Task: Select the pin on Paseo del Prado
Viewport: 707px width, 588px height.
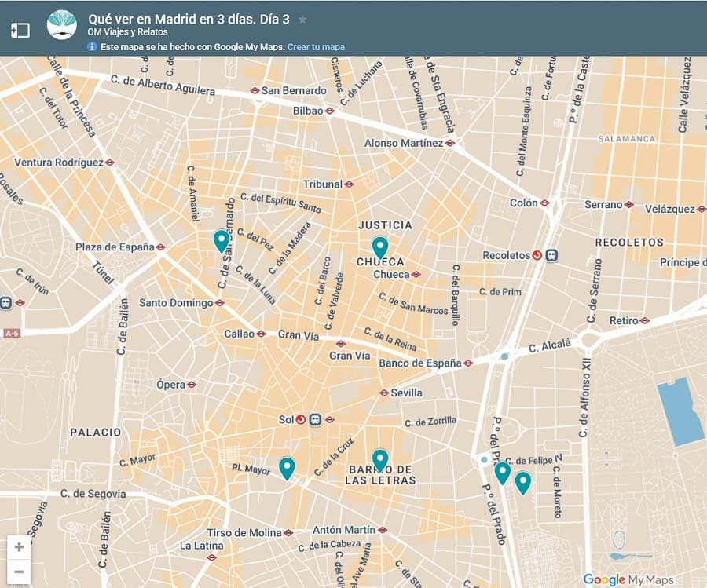Action: click(502, 473)
